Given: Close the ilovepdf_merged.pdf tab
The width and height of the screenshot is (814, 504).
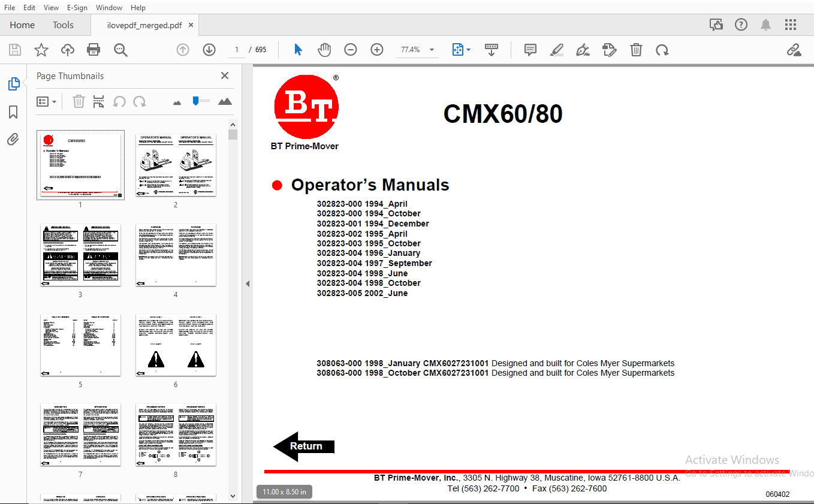Looking at the screenshot, I should pos(191,25).
